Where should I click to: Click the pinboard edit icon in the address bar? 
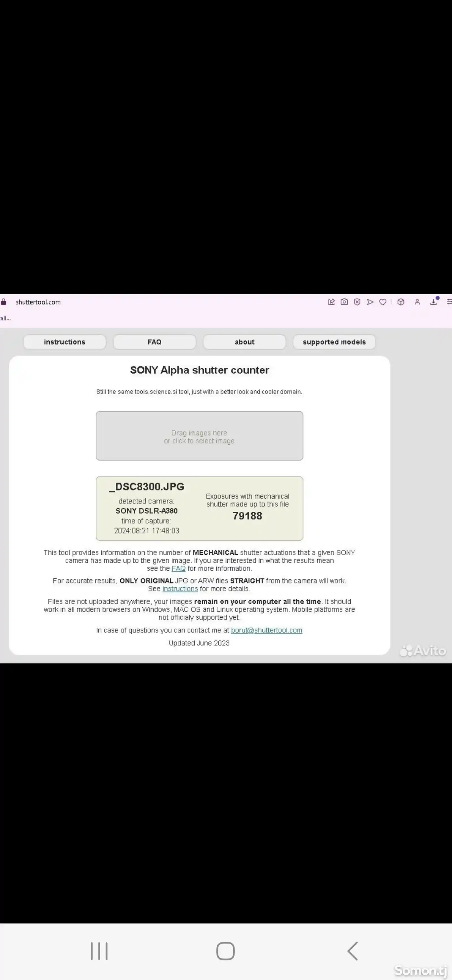pyautogui.click(x=331, y=302)
